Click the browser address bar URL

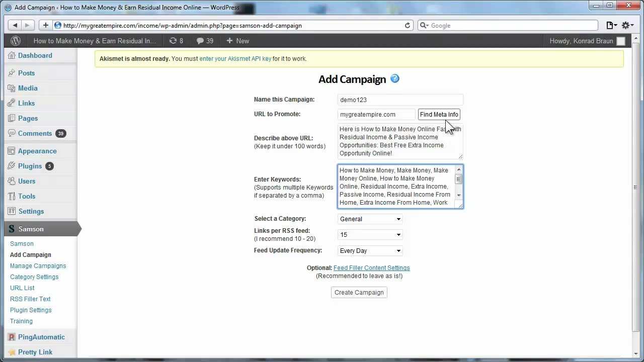pos(182,26)
